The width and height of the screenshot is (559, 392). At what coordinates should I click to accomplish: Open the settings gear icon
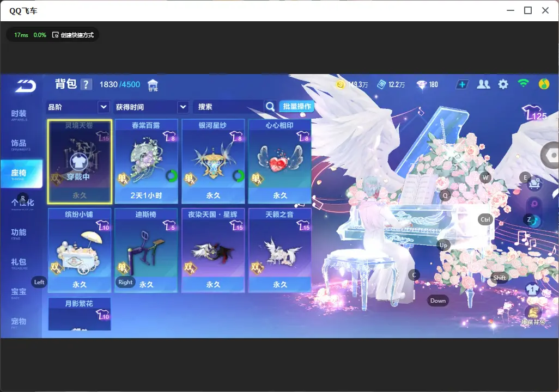pyautogui.click(x=503, y=84)
